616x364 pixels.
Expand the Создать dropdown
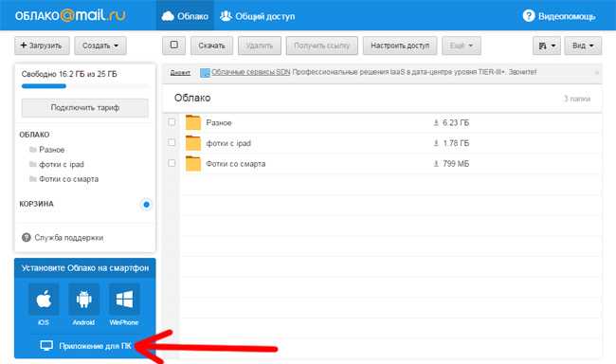(100, 45)
